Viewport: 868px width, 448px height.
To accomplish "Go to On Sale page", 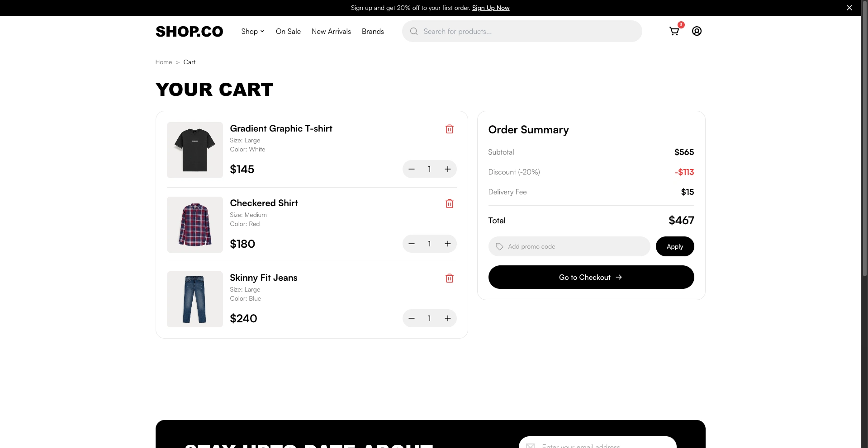I will tap(288, 31).
